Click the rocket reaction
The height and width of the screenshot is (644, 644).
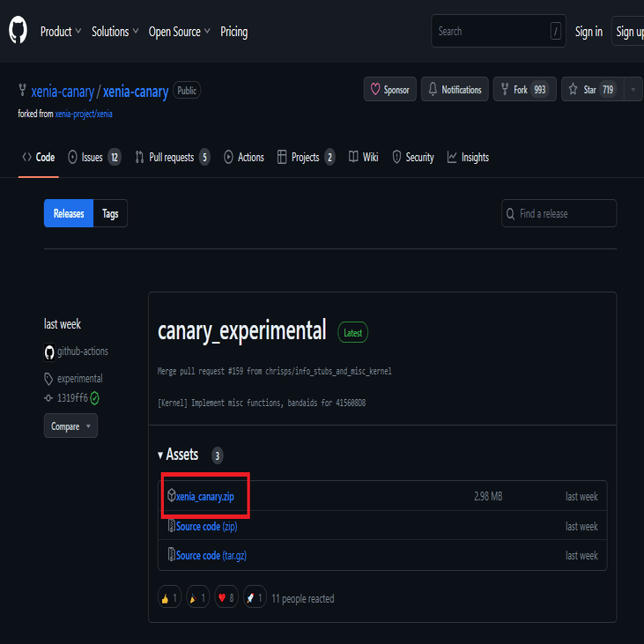coord(255,597)
